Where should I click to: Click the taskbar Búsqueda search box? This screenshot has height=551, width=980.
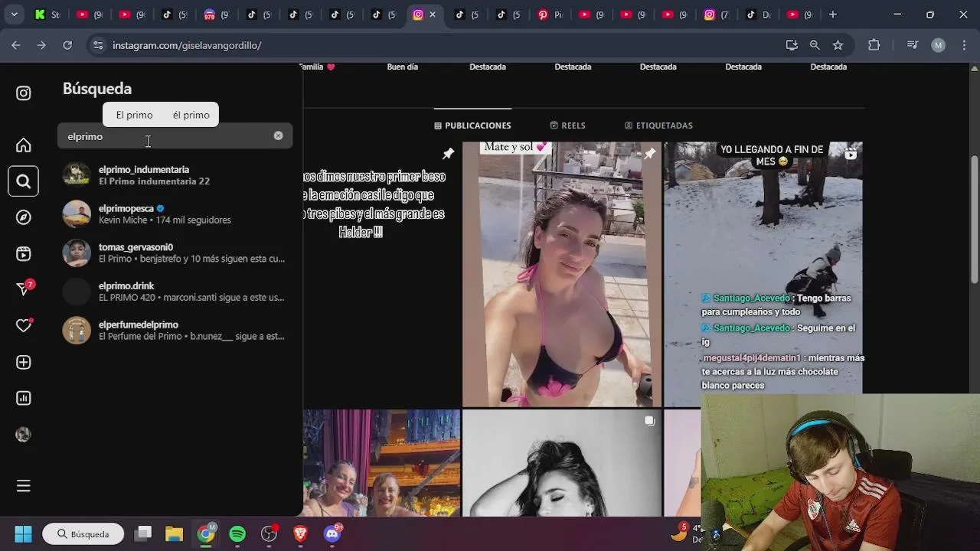(x=83, y=534)
